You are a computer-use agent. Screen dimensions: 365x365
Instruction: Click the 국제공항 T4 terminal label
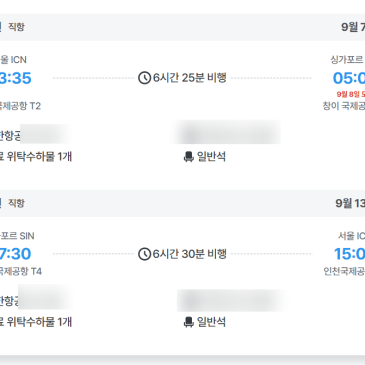pos(21,272)
